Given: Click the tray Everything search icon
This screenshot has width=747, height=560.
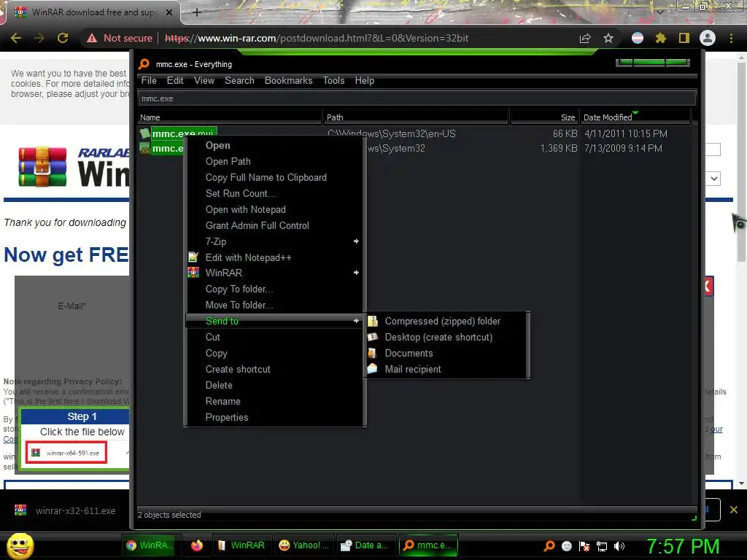Looking at the screenshot, I should coord(549,545).
